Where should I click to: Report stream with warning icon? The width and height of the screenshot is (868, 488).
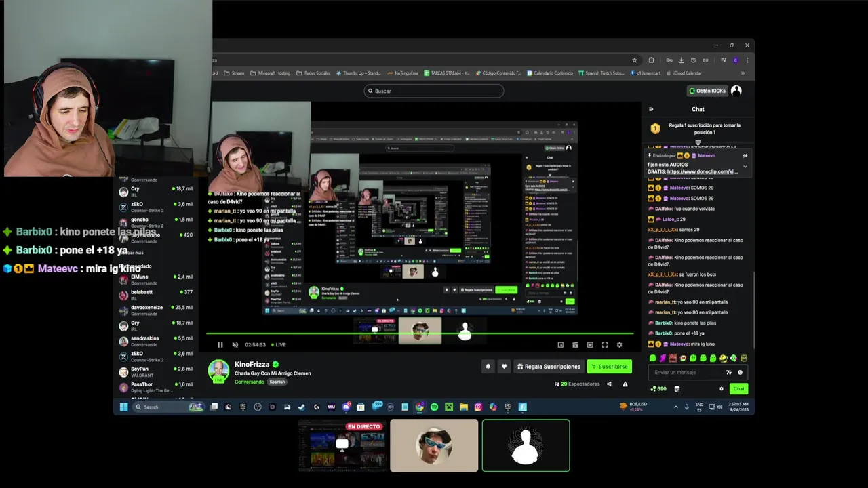click(625, 384)
